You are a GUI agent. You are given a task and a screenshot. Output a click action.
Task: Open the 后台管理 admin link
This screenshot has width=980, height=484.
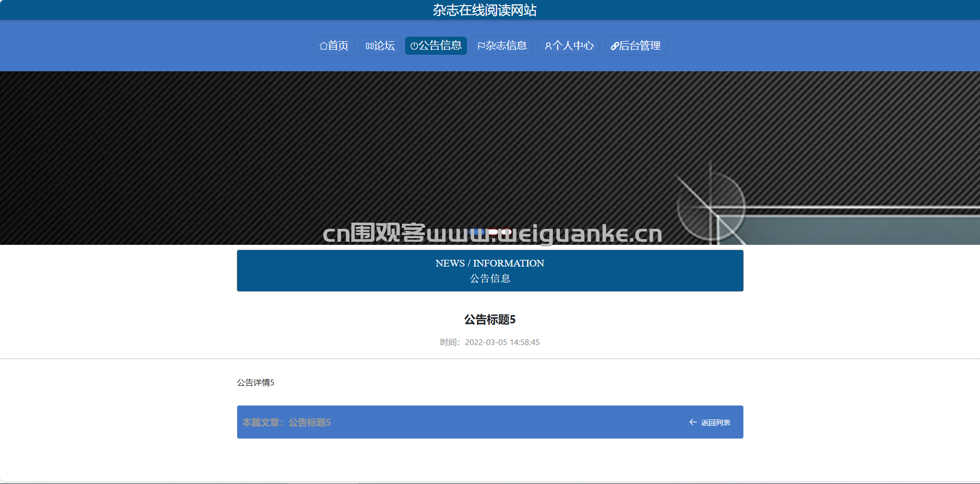[635, 45]
